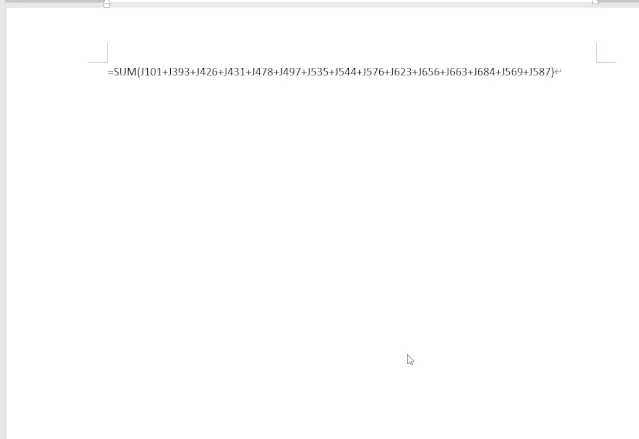Place cursor on J569 in the formula
Image resolution: width=639 pixels, height=439 pixels.
pyautogui.click(x=512, y=72)
